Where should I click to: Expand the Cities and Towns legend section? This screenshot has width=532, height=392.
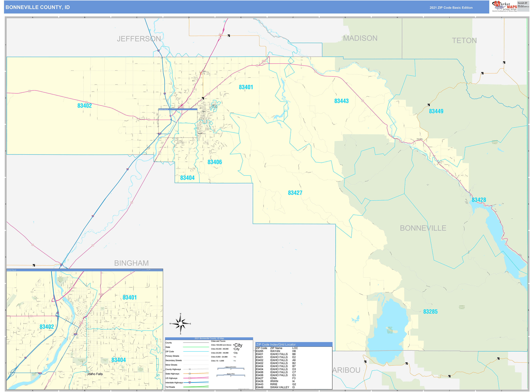coord(218,341)
